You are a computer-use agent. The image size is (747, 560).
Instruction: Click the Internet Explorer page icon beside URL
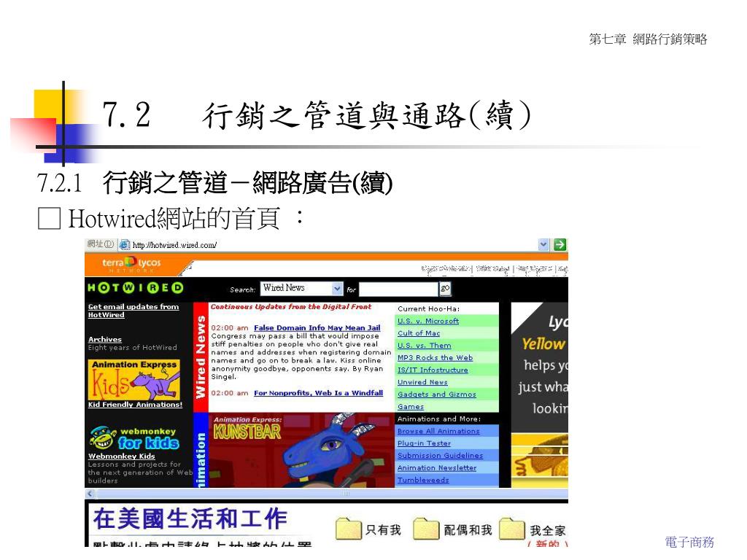[124, 245]
